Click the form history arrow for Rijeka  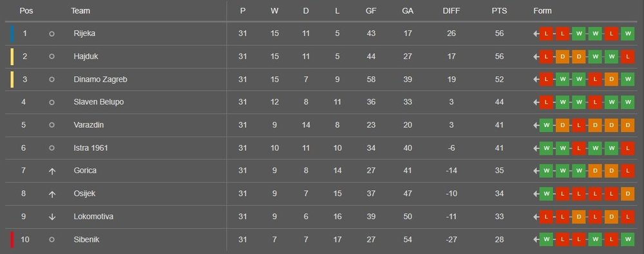[x=536, y=34]
